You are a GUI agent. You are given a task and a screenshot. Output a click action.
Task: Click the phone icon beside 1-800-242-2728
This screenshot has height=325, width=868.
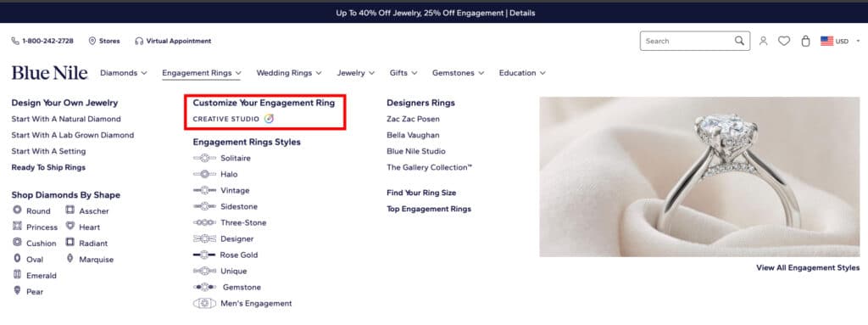coord(15,41)
